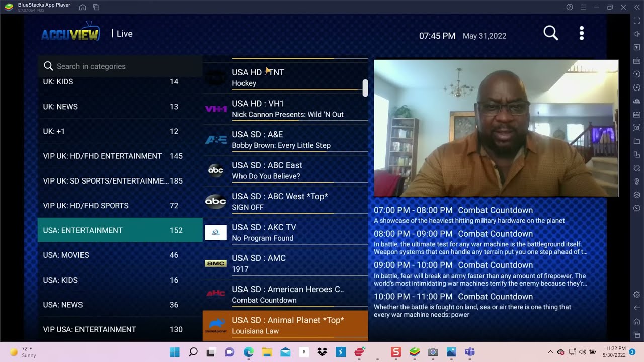
Task: Click BlueStacks home icon in title bar
Action: point(83,7)
